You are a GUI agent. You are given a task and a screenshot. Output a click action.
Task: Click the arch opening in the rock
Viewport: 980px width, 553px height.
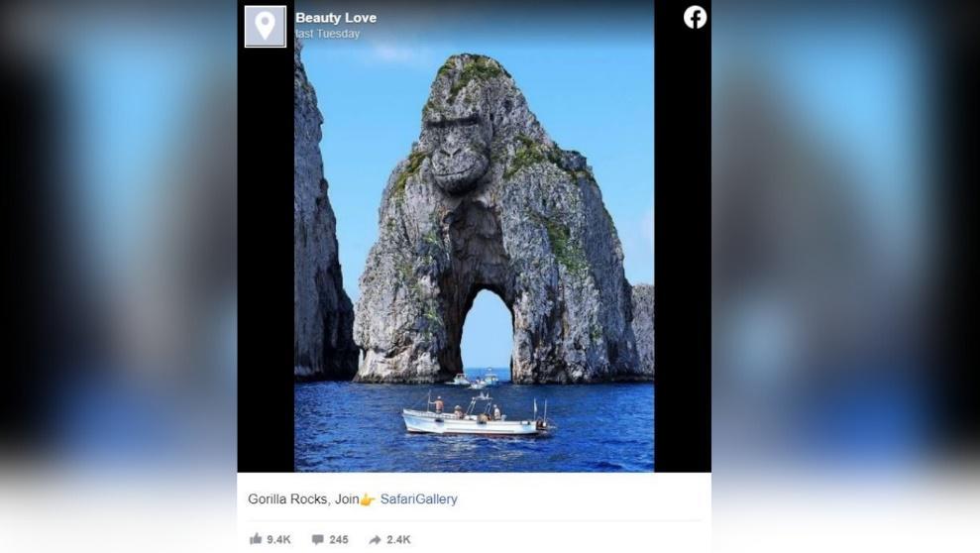click(487, 331)
